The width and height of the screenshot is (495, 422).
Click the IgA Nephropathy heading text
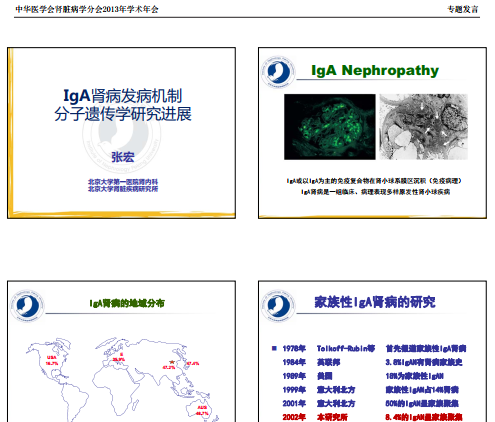coord(375,70)
